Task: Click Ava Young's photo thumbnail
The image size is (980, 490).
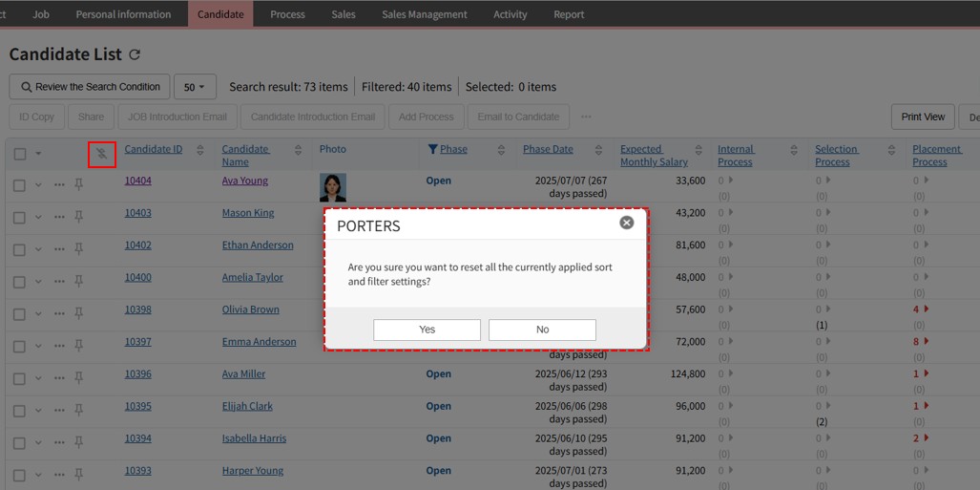Action: (333, 186)
